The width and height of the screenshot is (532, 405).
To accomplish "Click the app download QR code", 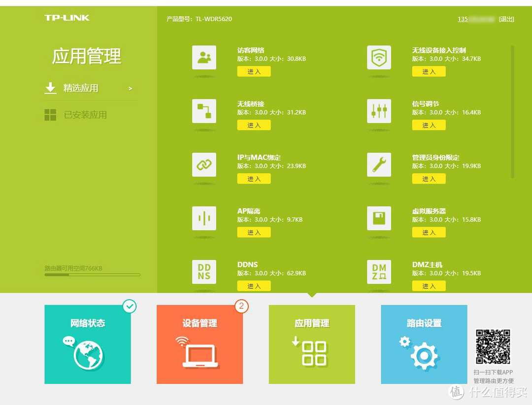I will pyautogui.click(x=494, y=347).
